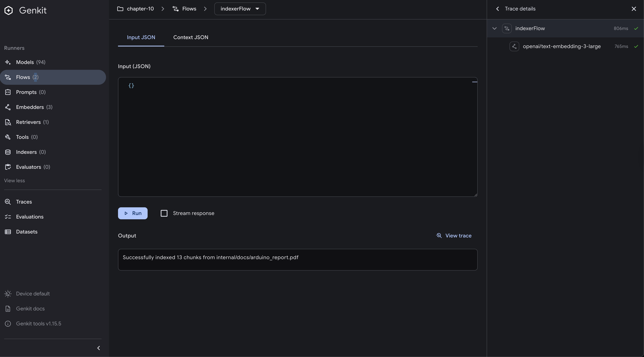The width and height of the screenshot is (644, 357).
Task: Click the View trace button
Action: pos(454,236)
